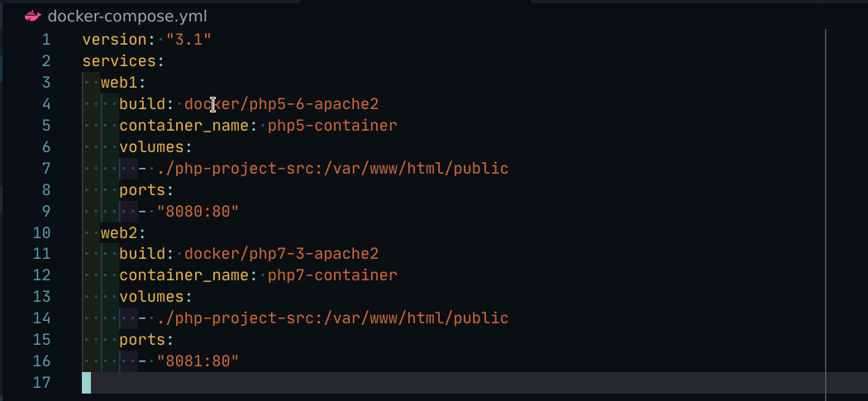Click the docker/php5-6-apache2 build path
The height and width of the screenshot is (401, 868).
pyautogui.click(x=281, y=104)
